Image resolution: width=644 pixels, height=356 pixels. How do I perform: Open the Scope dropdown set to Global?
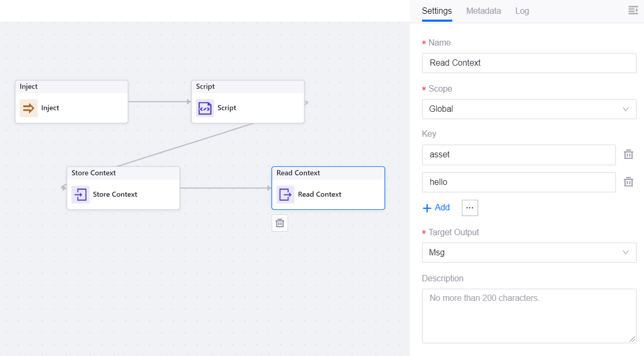(529, 109)
